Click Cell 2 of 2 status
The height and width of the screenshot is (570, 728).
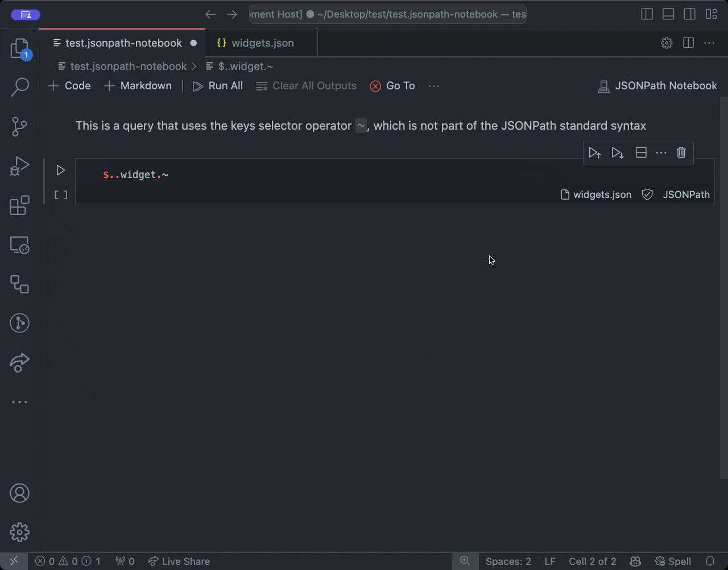[593, 561]
